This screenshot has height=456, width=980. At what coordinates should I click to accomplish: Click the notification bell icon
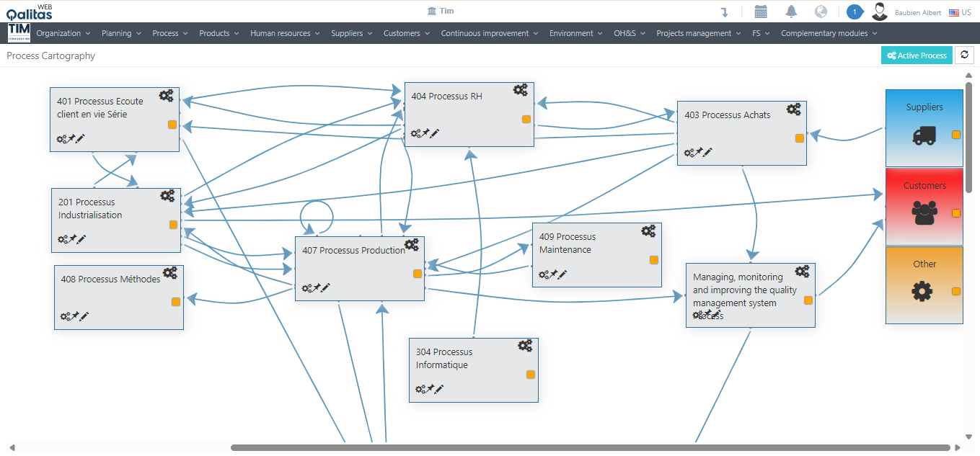pyautogui.click(x=792, y=11)
